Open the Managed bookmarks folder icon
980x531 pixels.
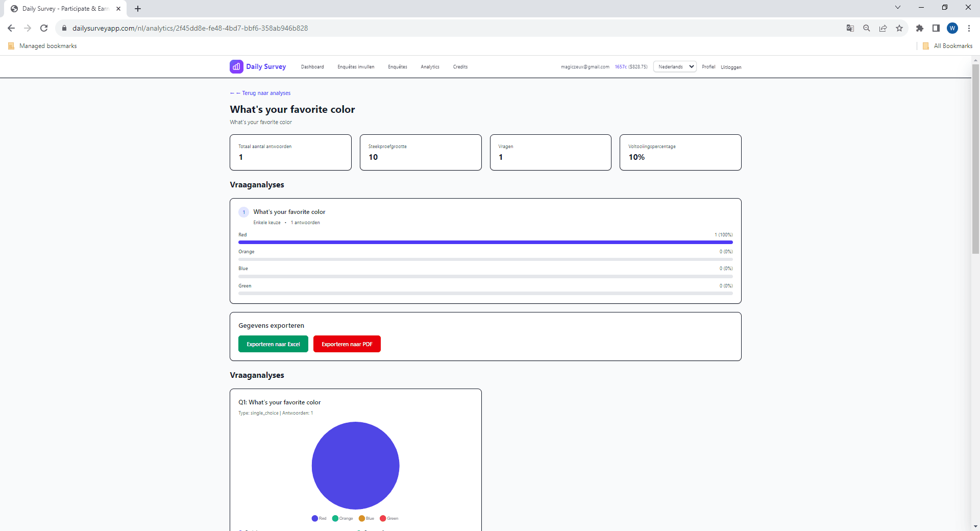coord(11,45)
